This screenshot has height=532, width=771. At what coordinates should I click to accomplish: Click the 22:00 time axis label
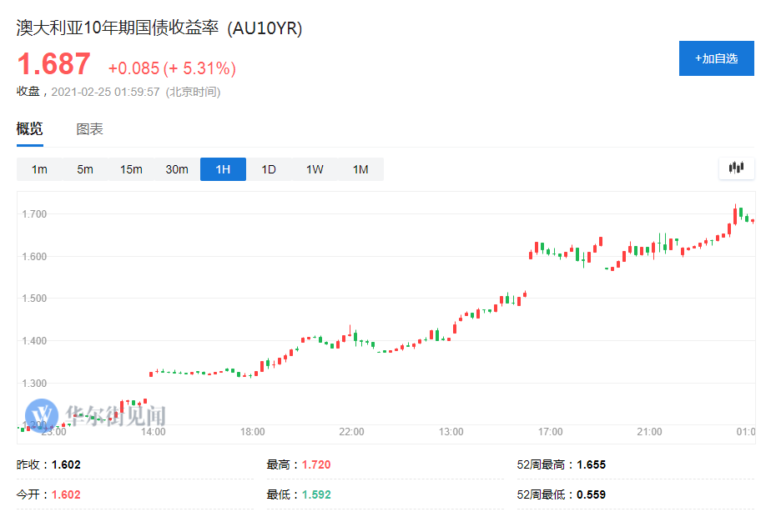[352, 432]
